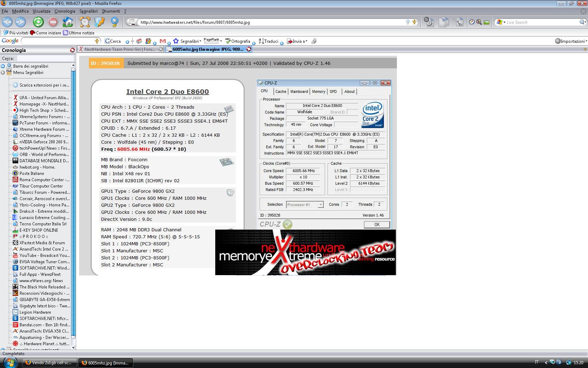Open Legion Hardware bookmark

coord(32,312)
